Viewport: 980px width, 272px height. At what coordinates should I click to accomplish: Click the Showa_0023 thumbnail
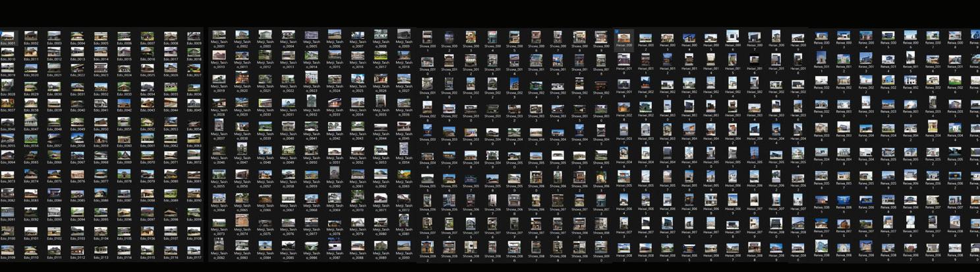pyautogui.click(x=515, y=83)
